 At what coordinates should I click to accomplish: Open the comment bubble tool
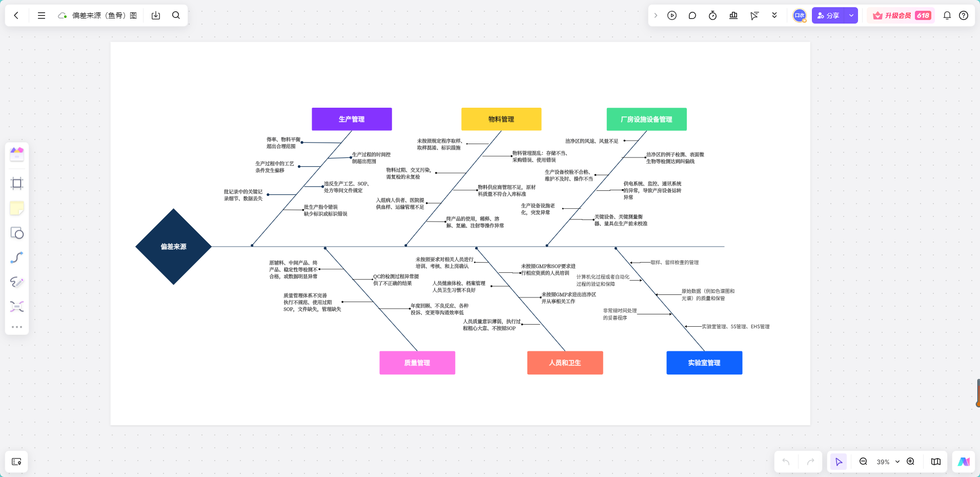[x=692, y=15]
